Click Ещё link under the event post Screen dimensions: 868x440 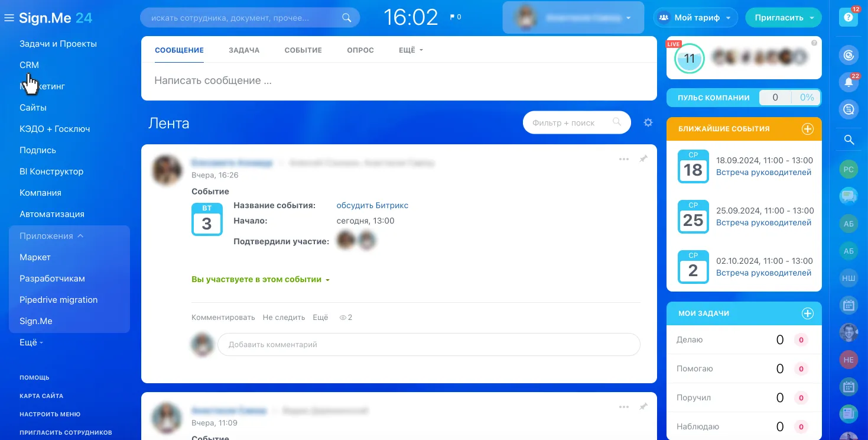(320, 318)
